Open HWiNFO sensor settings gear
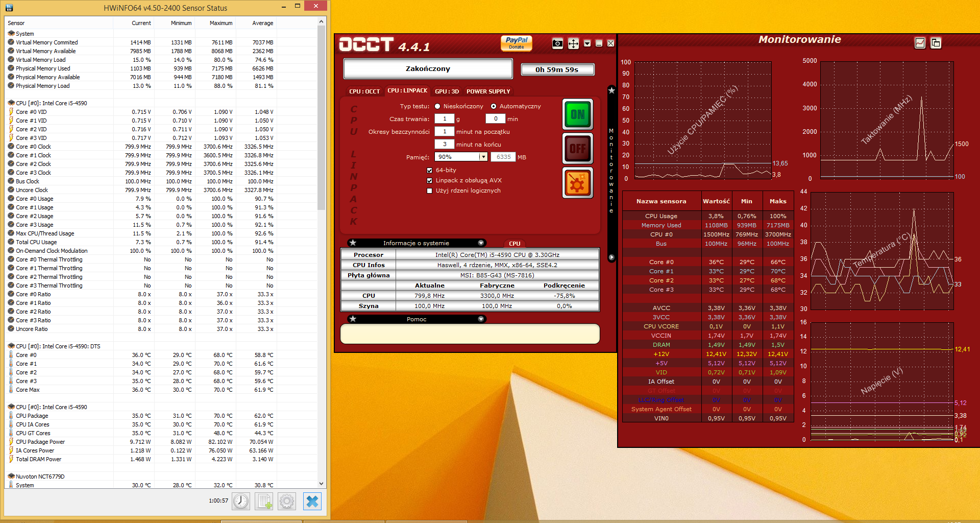Viewport: 980px width, 523px height. pyautogui.click(x=287, y=502)
